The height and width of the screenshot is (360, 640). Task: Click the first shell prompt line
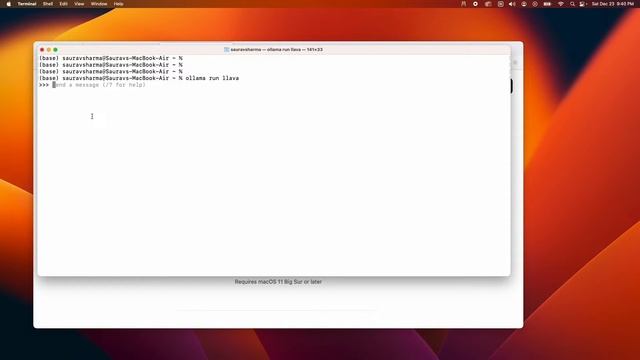click(x=111, y=58)
